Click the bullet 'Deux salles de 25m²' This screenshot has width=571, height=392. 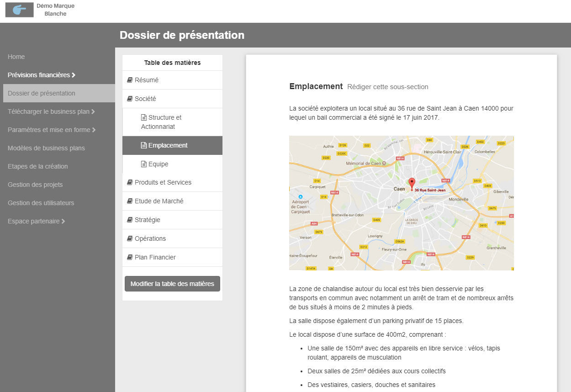[x=376, y=371]
